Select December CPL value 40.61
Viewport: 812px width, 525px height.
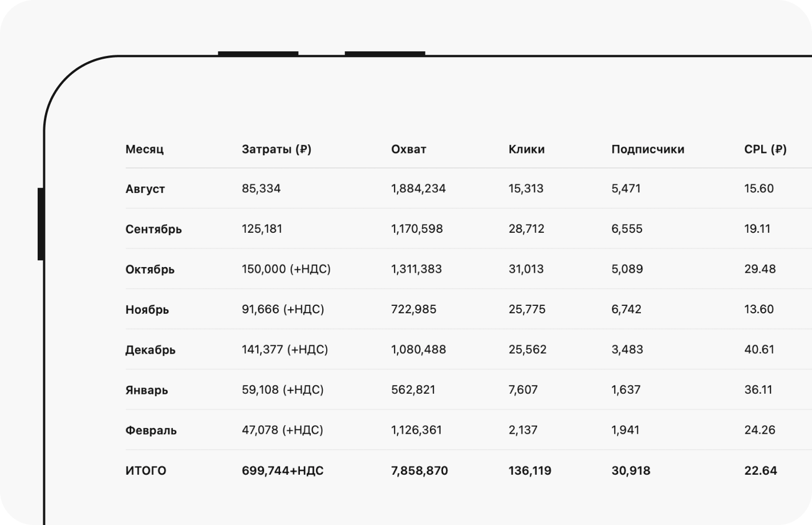point(759,350)
